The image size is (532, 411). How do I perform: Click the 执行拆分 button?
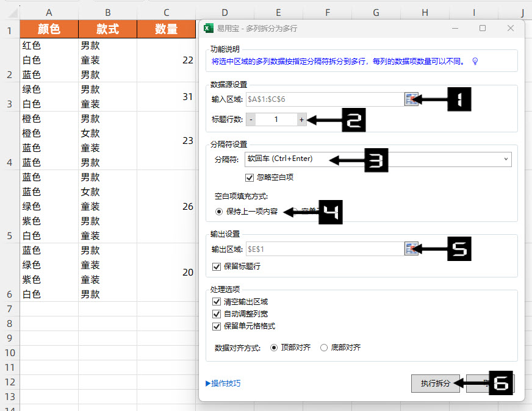(435, 383)
